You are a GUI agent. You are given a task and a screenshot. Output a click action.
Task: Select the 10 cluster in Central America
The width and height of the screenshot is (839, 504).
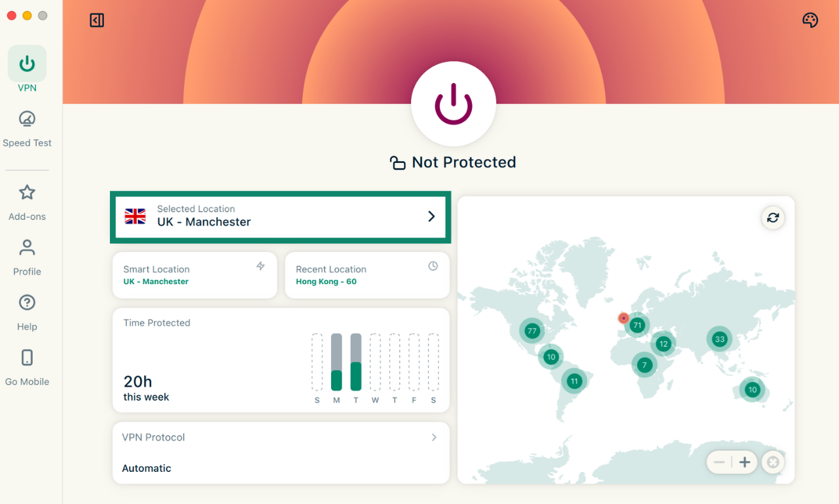click(551, 357)
